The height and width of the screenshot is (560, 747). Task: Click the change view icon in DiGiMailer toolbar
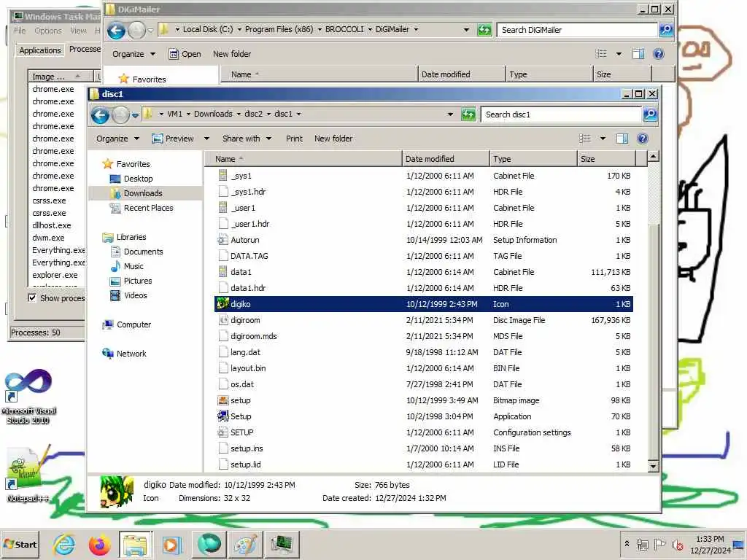601,54
